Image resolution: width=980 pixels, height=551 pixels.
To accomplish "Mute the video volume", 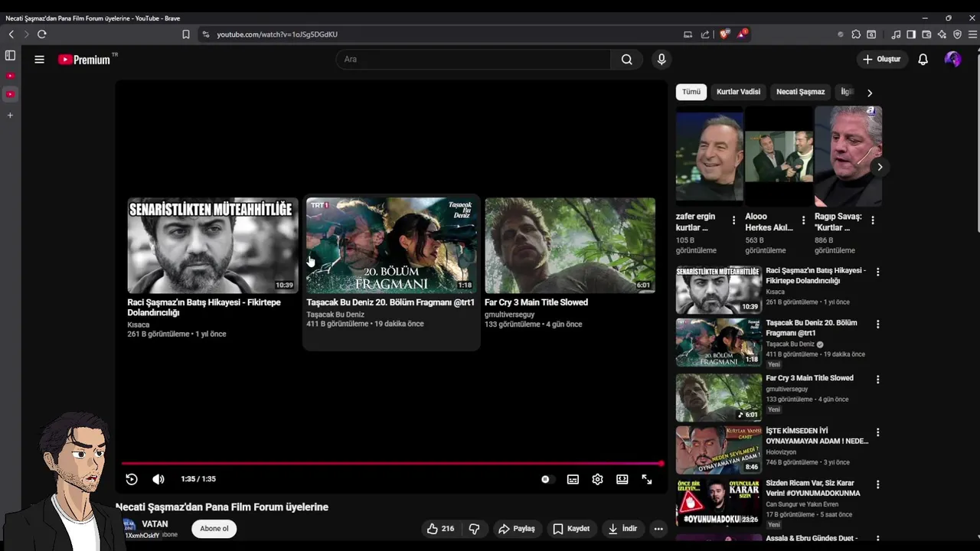I will [158, 479].
